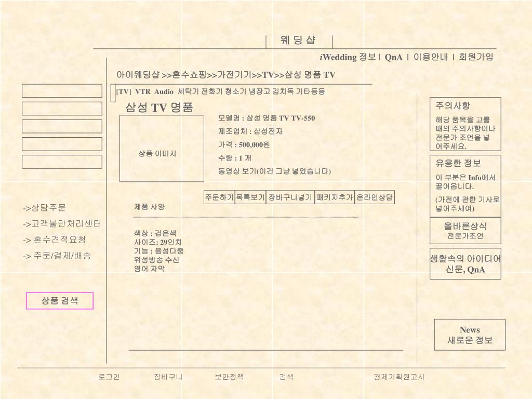Click the 수량 : 1 개 text
Image resolution: width=532 pixels, height=399 pixels.
234,158
